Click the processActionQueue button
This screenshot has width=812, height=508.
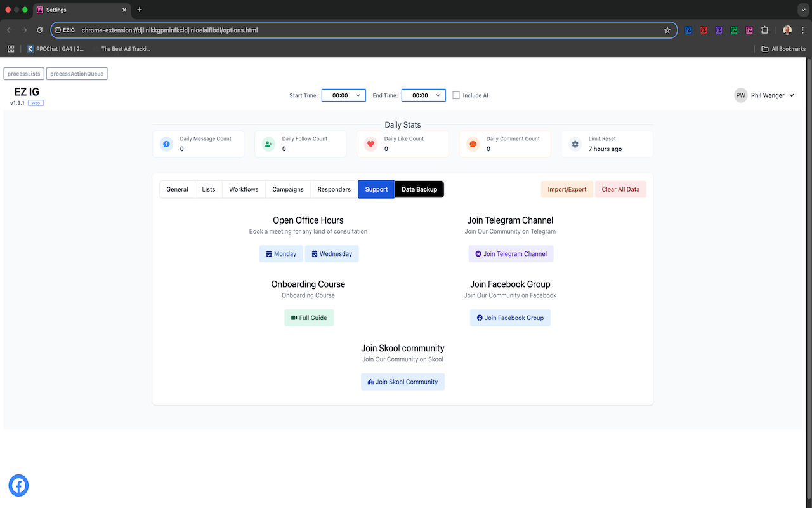click(x=76, y=73)
